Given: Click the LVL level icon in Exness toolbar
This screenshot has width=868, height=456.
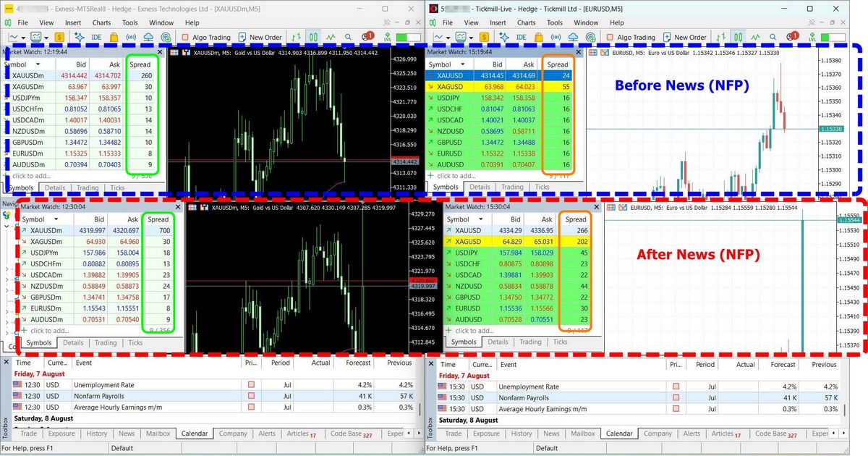Looking at the screenshot, I should tap(387, 37).
